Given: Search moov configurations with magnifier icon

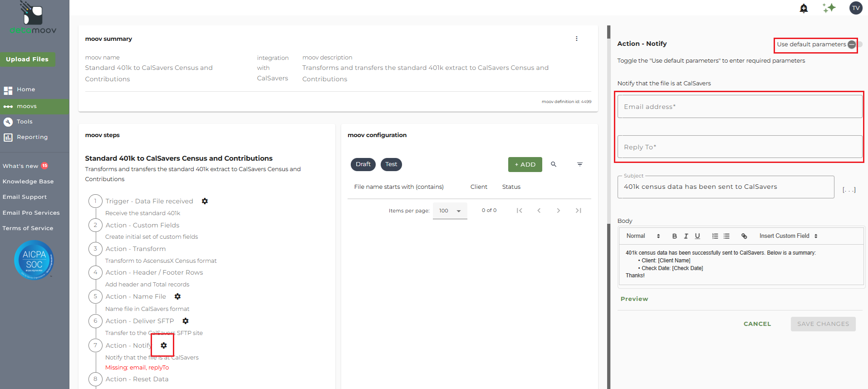Looking at the screenshot, I should [554, 164].
